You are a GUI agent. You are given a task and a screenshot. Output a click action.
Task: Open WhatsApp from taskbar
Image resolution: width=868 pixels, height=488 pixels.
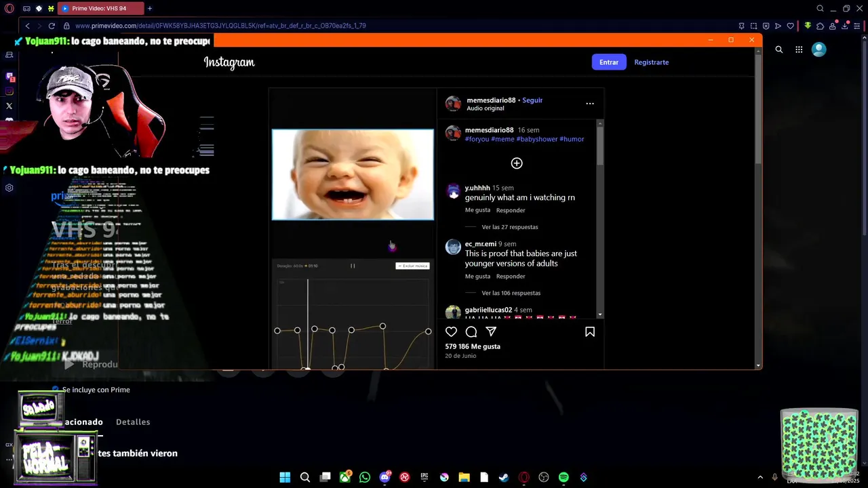[365, 477]
